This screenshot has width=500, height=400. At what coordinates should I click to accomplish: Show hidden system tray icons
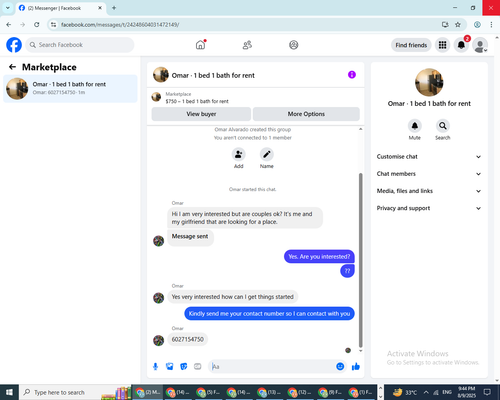click(426, 392)
